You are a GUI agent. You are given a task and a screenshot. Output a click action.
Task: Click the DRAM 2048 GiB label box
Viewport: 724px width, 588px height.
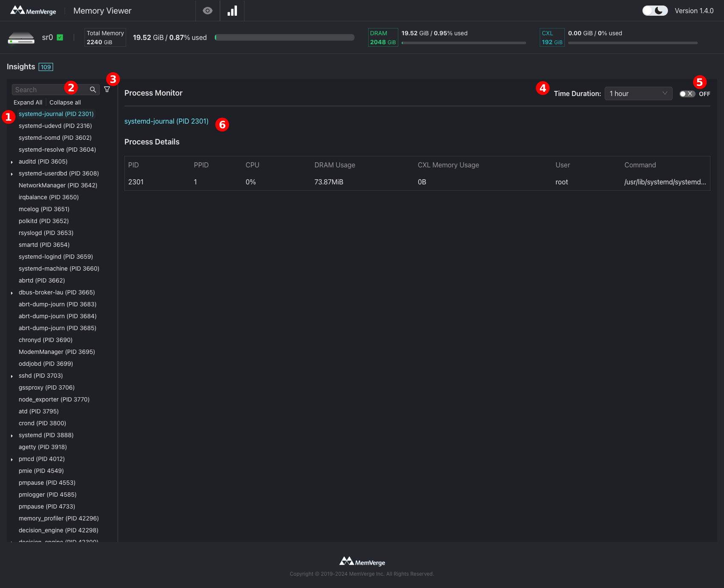(383, 37)
